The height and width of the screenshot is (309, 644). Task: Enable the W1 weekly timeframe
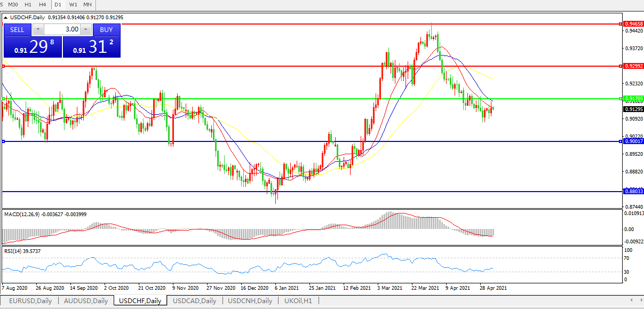click(x=73, y=5)
